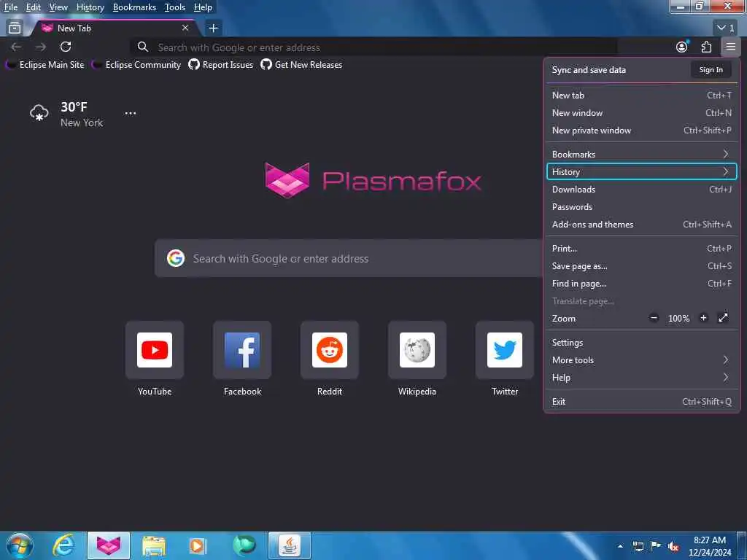This screenshot has height=560, width=747.
Task: Select New window menu entry
Action: [642, 113]
